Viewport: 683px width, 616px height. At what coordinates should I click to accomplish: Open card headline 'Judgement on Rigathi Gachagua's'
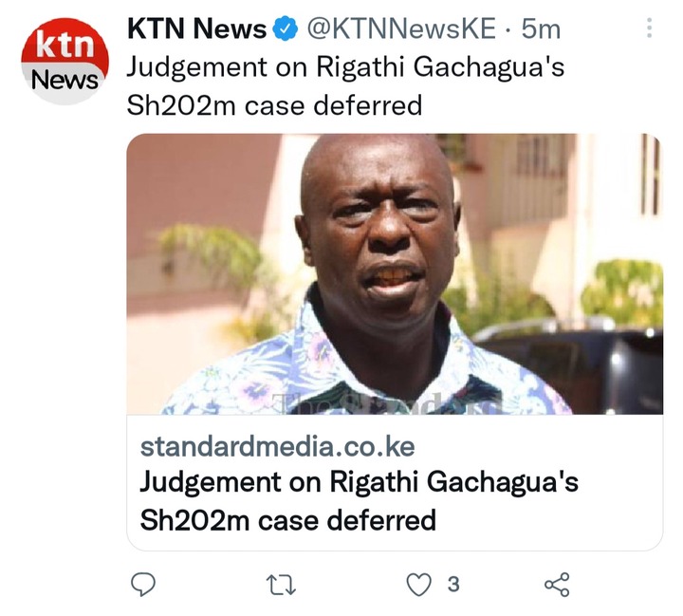[x=359, y=482]
